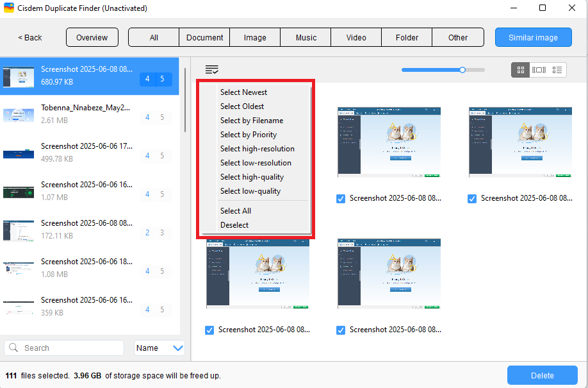Choose Select low-resolution option

[x=256, y=163]
